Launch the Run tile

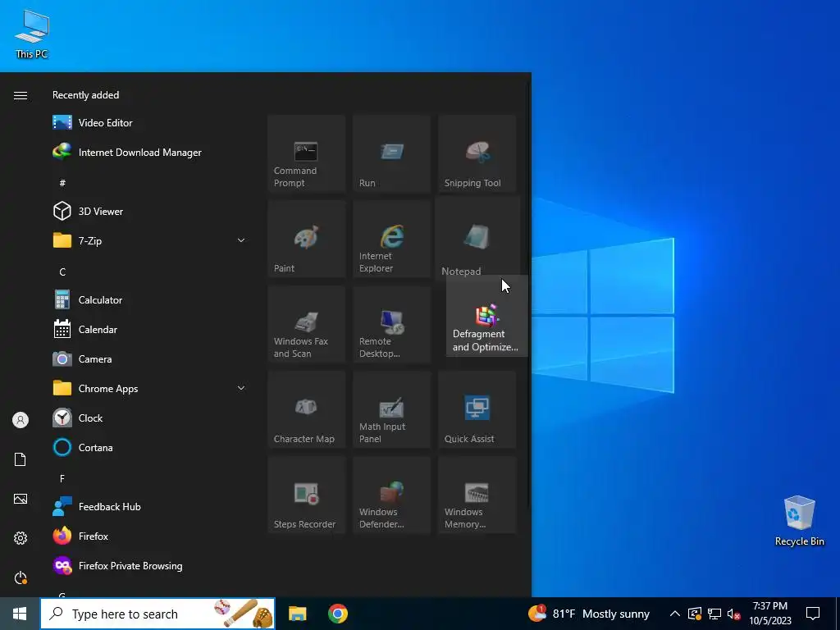[x=391, y=153]
